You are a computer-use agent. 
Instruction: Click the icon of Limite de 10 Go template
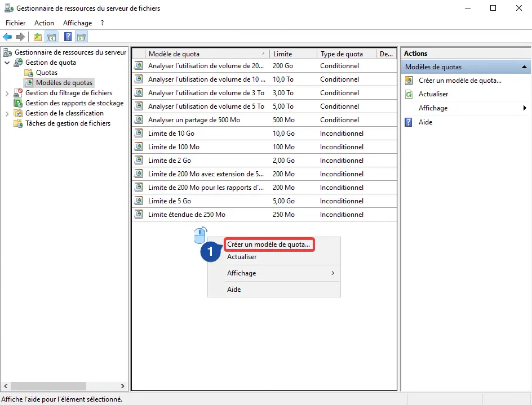139,133
